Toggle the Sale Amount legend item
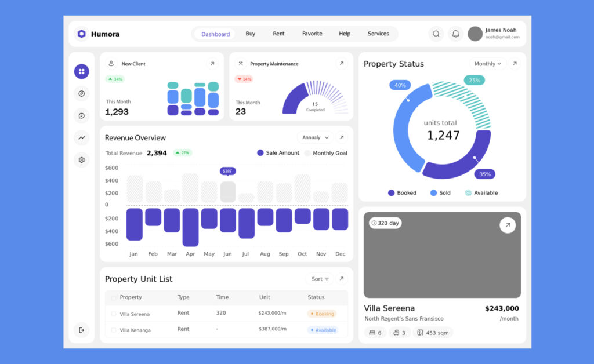 point(278,153)
